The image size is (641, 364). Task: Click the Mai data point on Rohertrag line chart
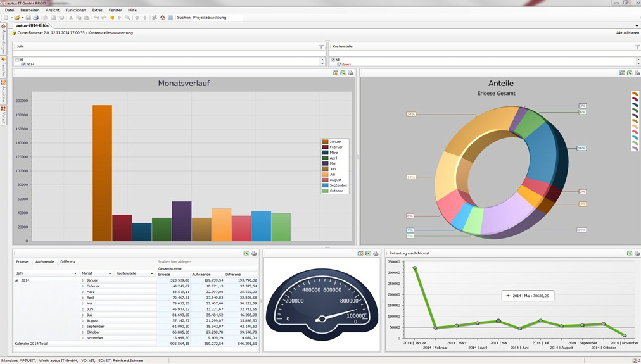(498, 322)
